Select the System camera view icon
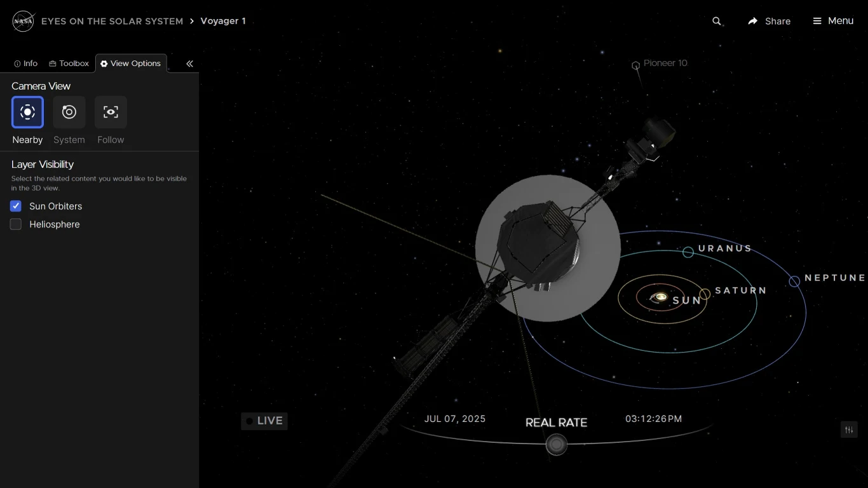This screenshot has height=488, width=868. pos(69,112)
